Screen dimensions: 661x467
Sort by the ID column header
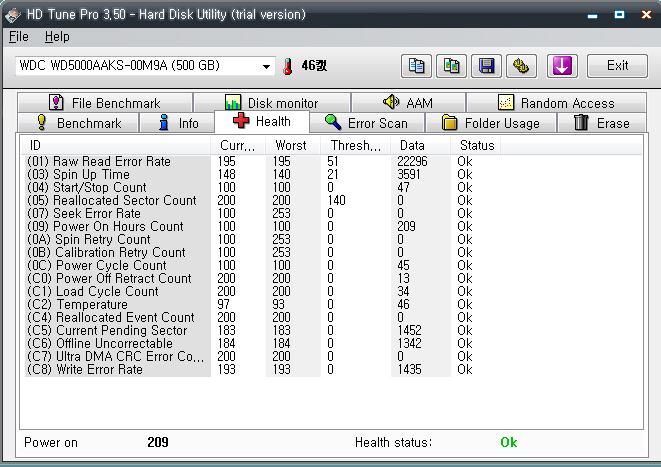pos(116,145)
